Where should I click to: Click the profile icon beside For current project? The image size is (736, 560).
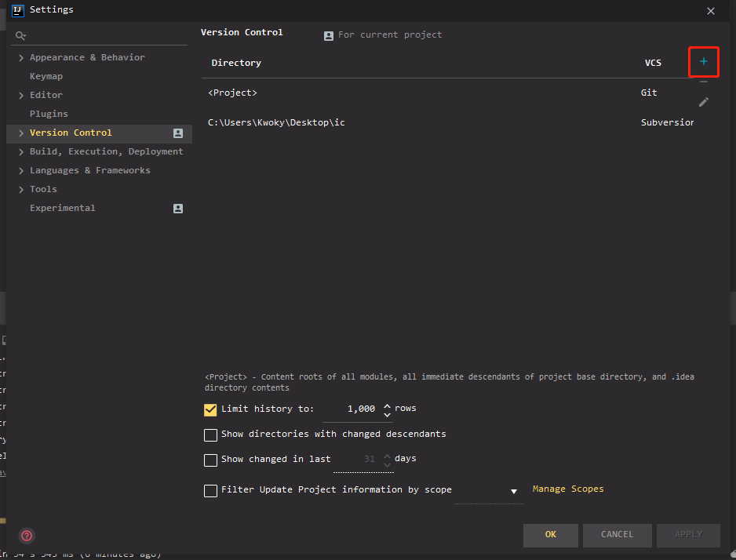click(329, 35)
